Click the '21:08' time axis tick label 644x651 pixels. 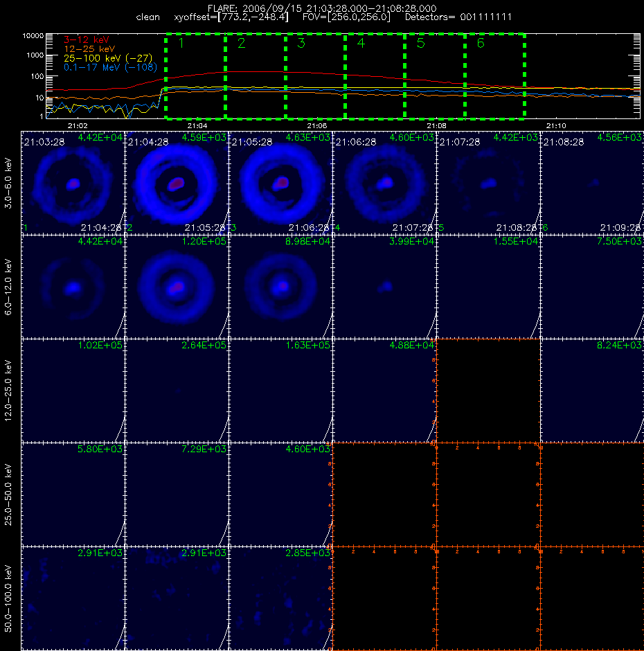436,125
